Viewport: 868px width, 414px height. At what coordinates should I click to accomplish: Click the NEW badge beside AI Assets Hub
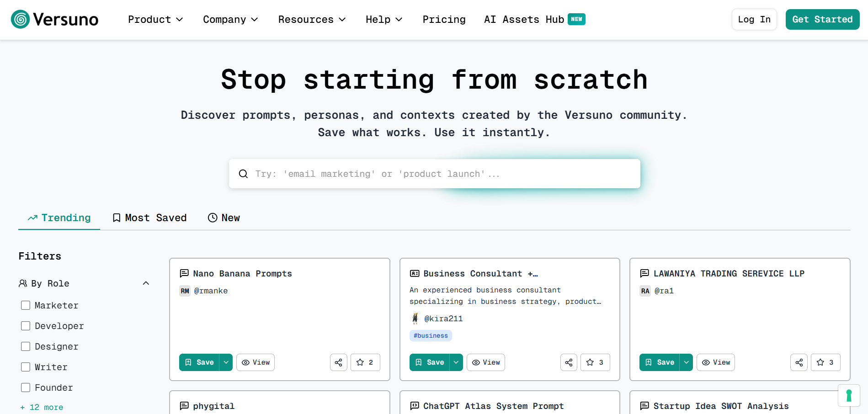pyautogui.click(x=576, y=19)
